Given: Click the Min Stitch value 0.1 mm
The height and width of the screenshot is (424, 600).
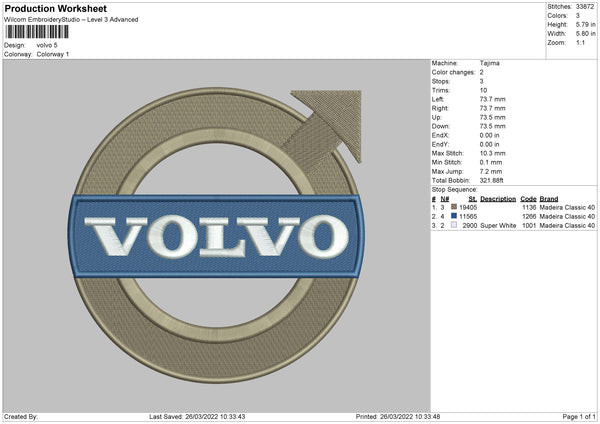Looking at the screenshot, I should 491,162.
